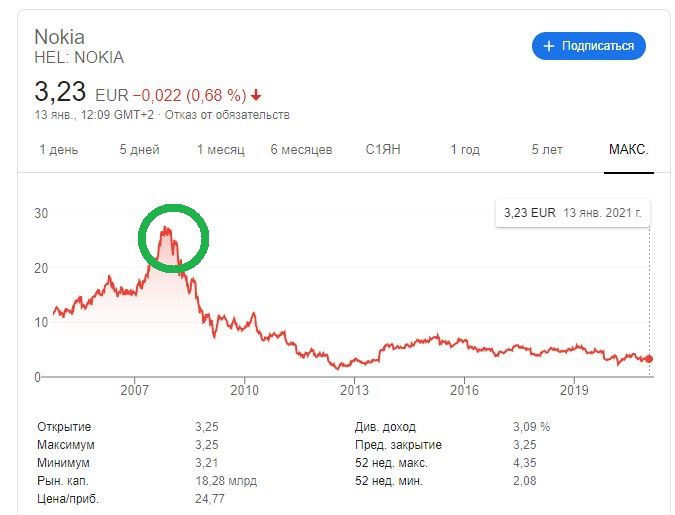Select the 5 дней tab
Screen dimensions: 675x515
click(x=139, y=150)
